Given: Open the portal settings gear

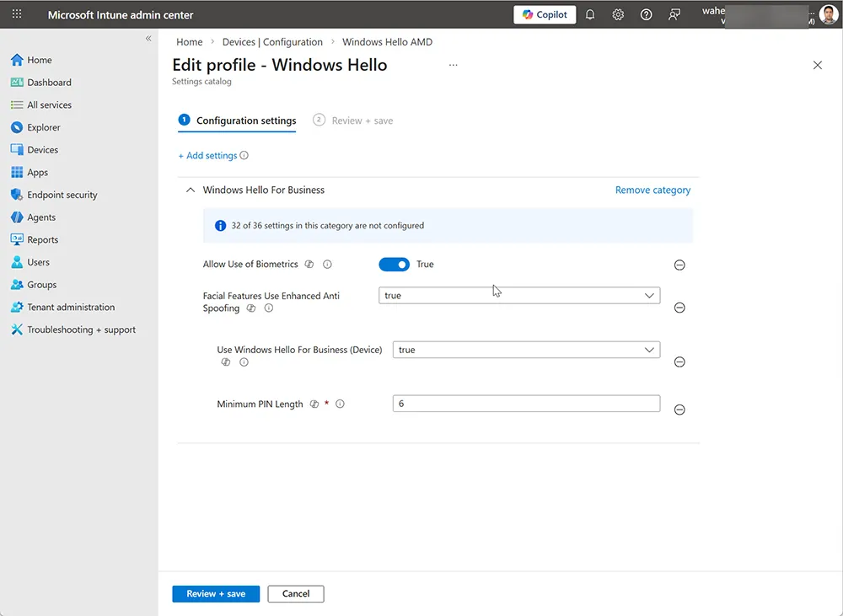Looking at the screenshot, I should (x=618, y=14).
